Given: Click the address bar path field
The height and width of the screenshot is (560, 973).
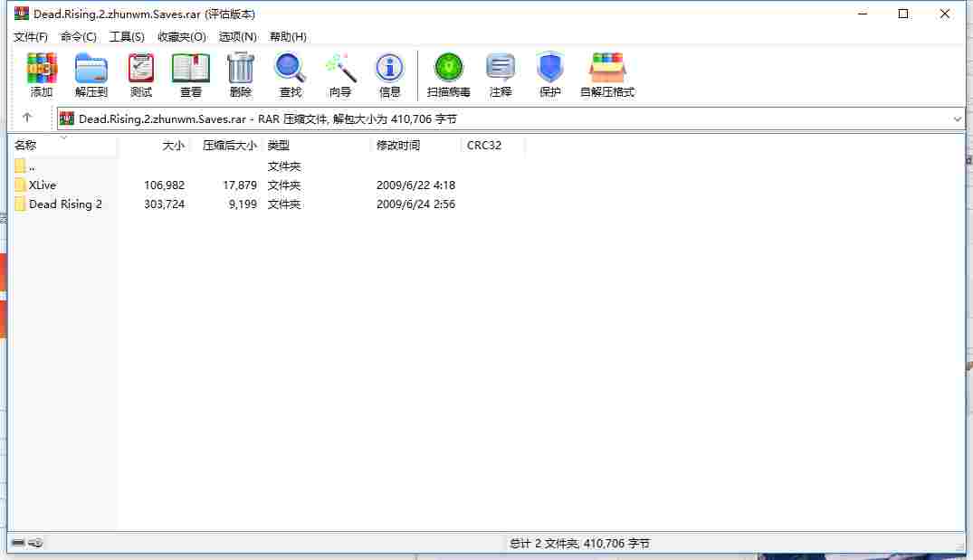Looking at the screenshot, I should 510,119.
